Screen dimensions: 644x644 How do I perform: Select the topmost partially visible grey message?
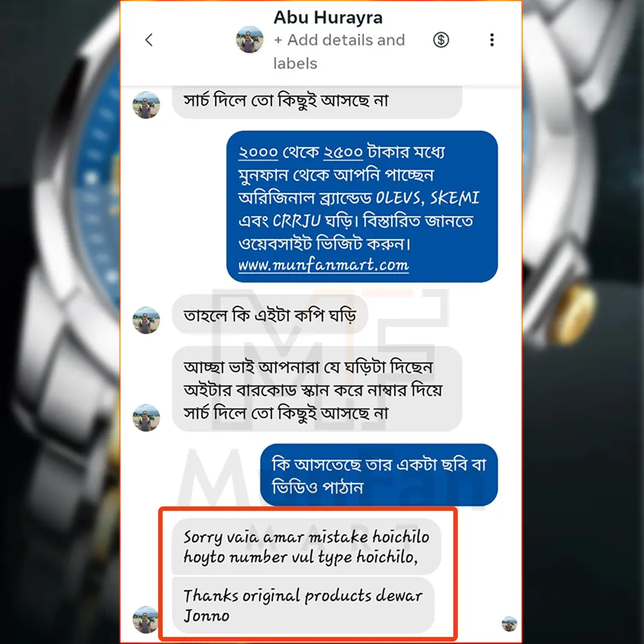(x=317, y=102)
